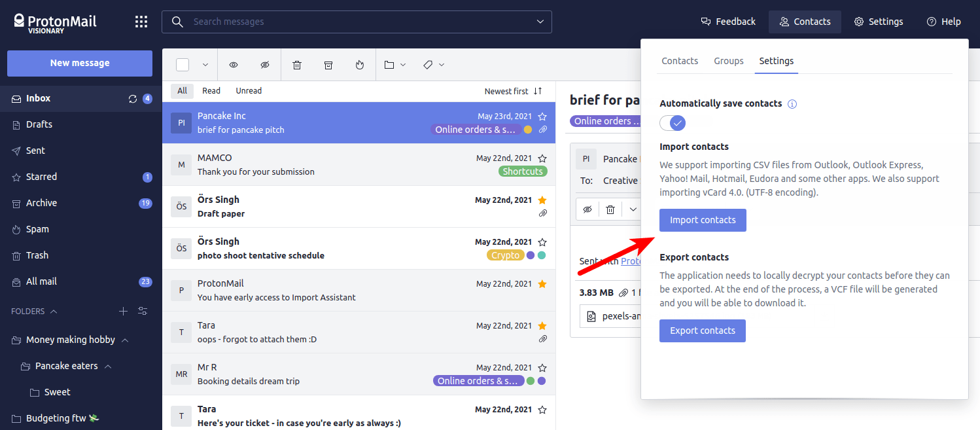Mark selected message as unread
The height and width of the screenshot is (430, 980).
click(264, 64)
